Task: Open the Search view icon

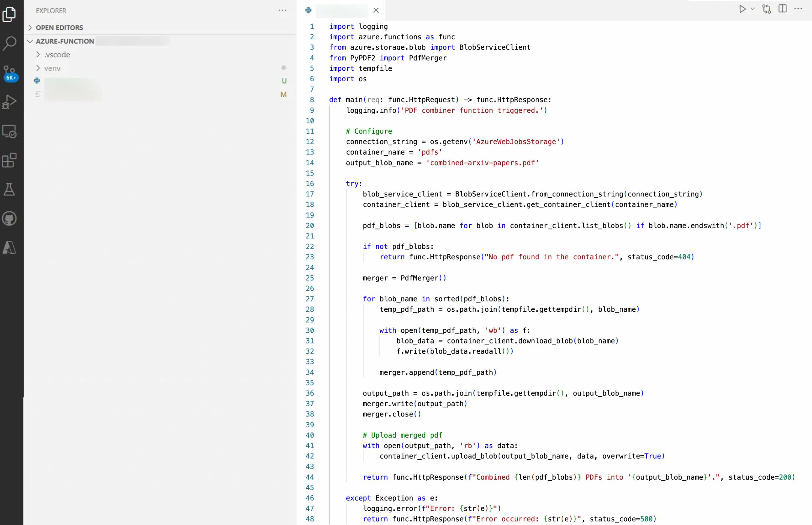Action: 9,43
